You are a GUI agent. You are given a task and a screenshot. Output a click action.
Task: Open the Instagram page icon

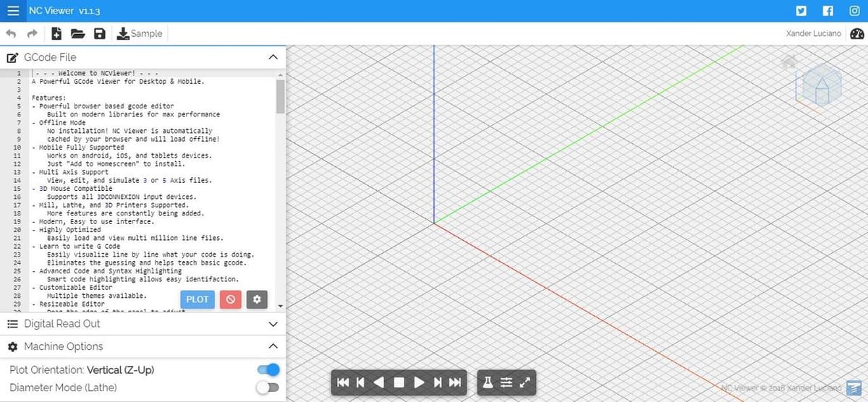click(854, 11)
